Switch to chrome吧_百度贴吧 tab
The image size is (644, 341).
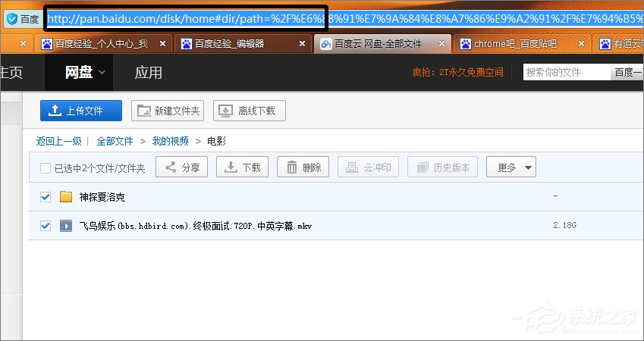(x=522, y=43)
